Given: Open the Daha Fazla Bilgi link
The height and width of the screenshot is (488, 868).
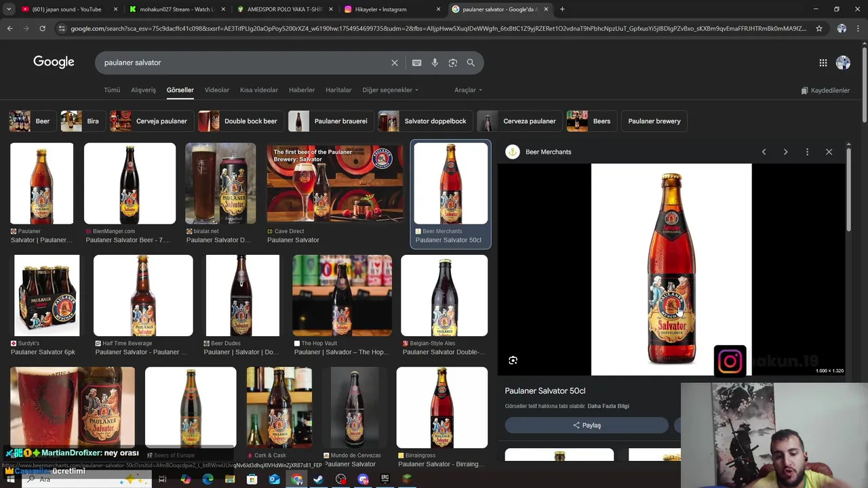Looking at the screenshot, I should (608, 406).
